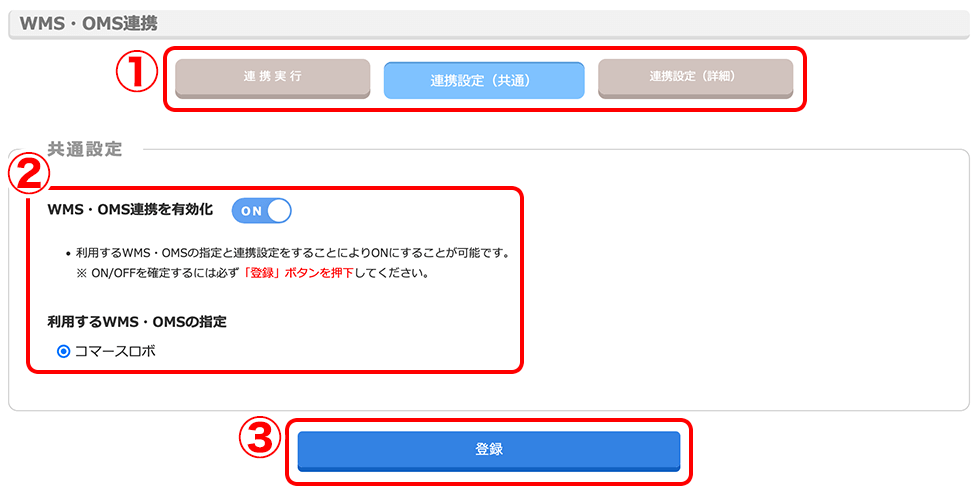Click the WMS・OMS連携 page header
This screenshot has width=980, height=500.
coord(88,24)
